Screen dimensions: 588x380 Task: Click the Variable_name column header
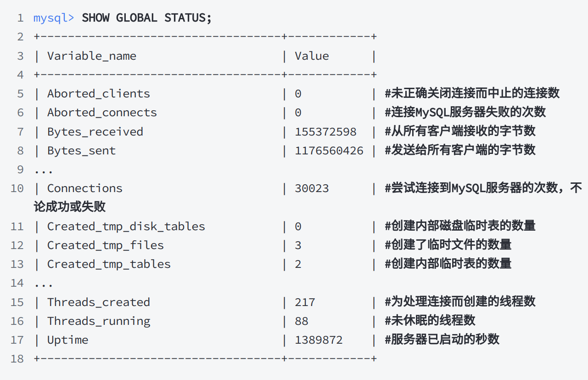tap(92, 56)
